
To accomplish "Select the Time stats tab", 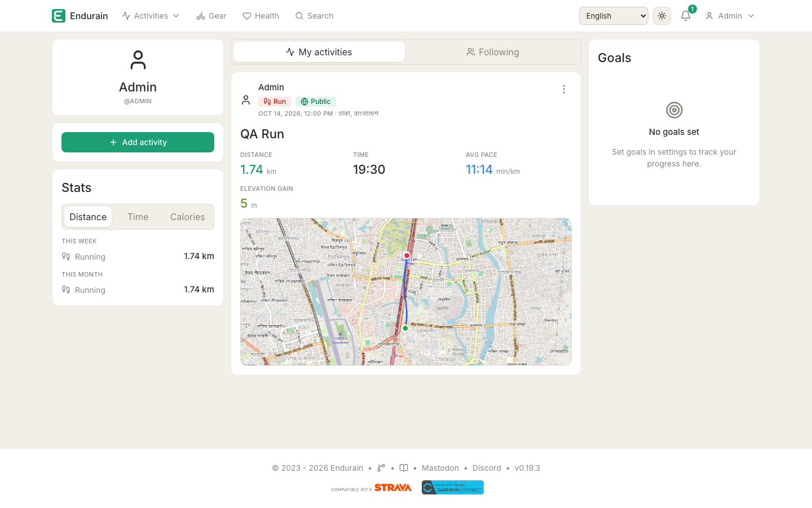I will click(138, 217).
